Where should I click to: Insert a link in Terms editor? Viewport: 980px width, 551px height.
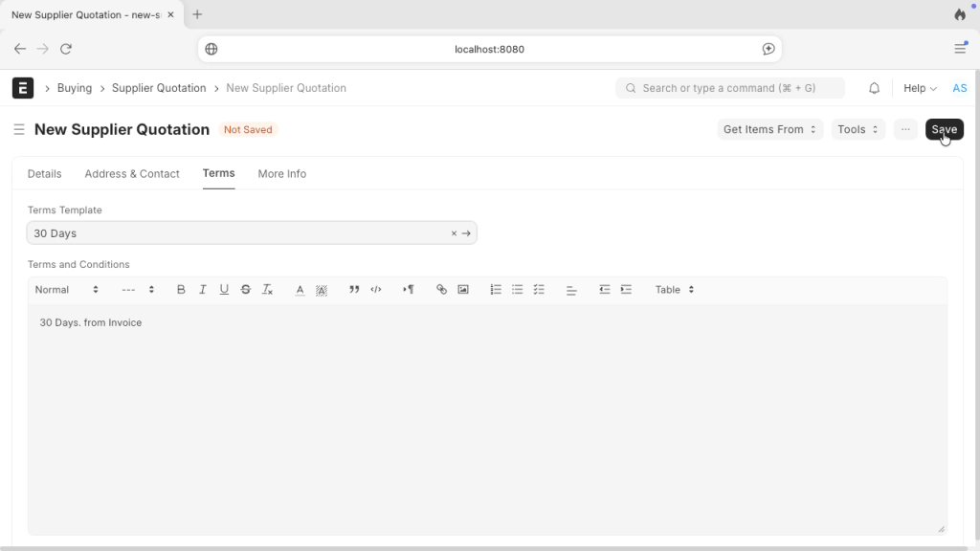(441, 290)
